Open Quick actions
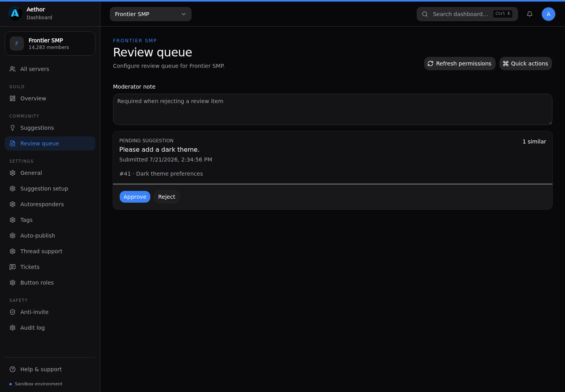565x392 pixels. tap(525, 64)
